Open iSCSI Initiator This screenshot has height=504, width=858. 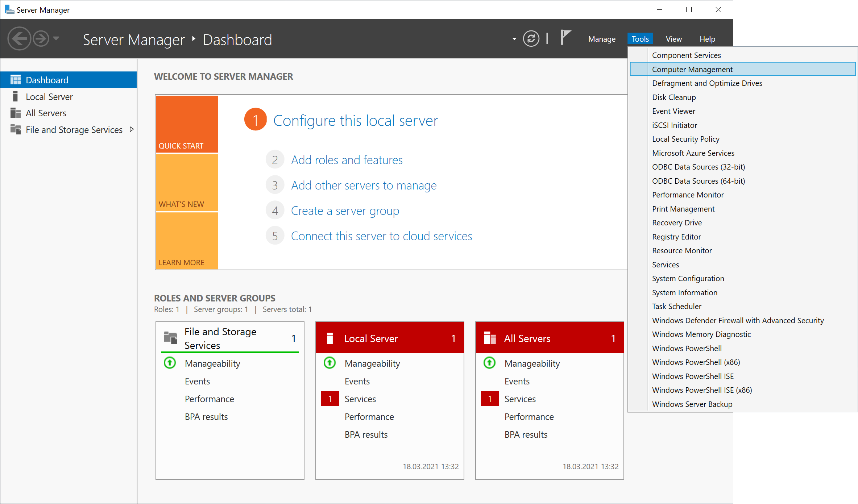(743, 125)
